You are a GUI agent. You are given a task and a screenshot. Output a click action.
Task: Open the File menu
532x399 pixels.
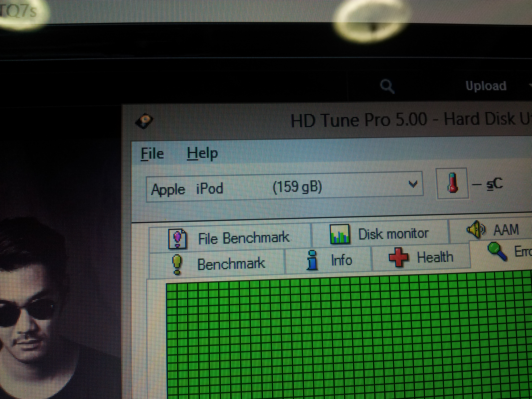tap(152, 153)
